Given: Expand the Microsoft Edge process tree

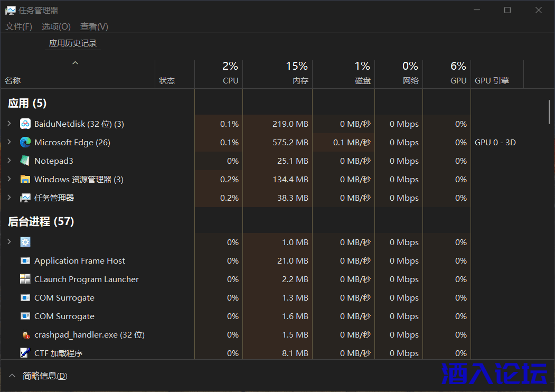Looking at the screenshot, I should tap(9, 142).
